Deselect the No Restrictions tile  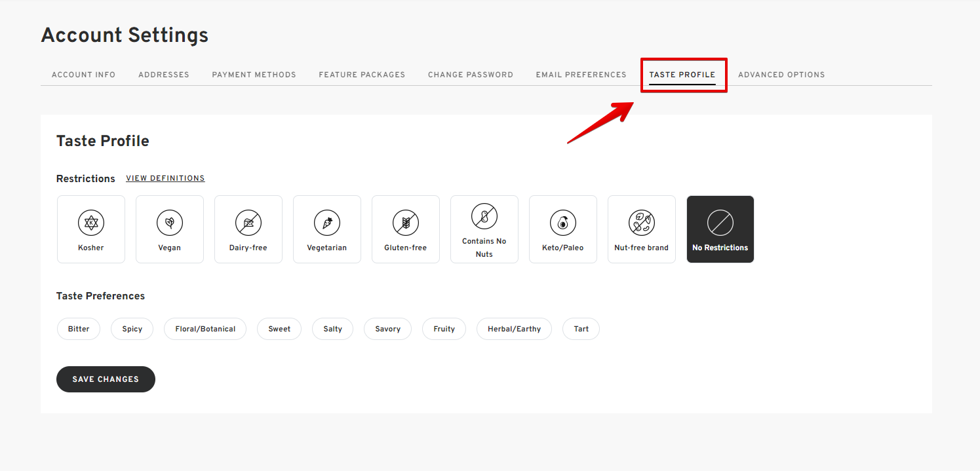click(720, 229)
